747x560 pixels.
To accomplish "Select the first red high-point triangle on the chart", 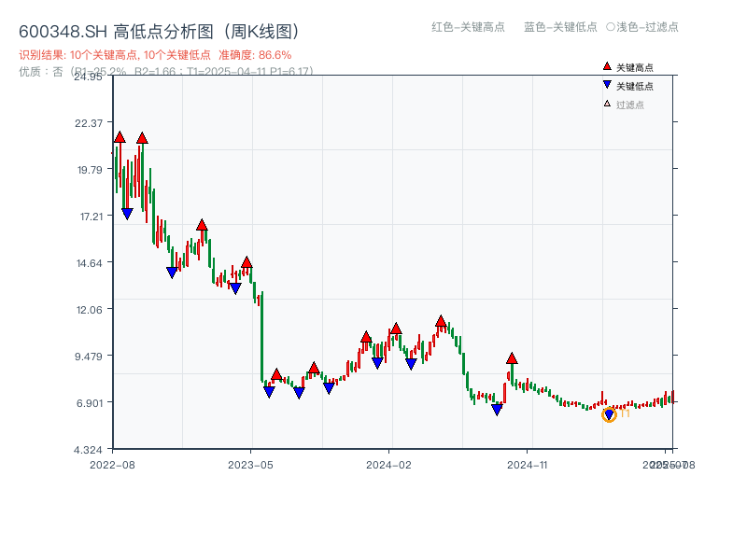I will pos(119,136).
